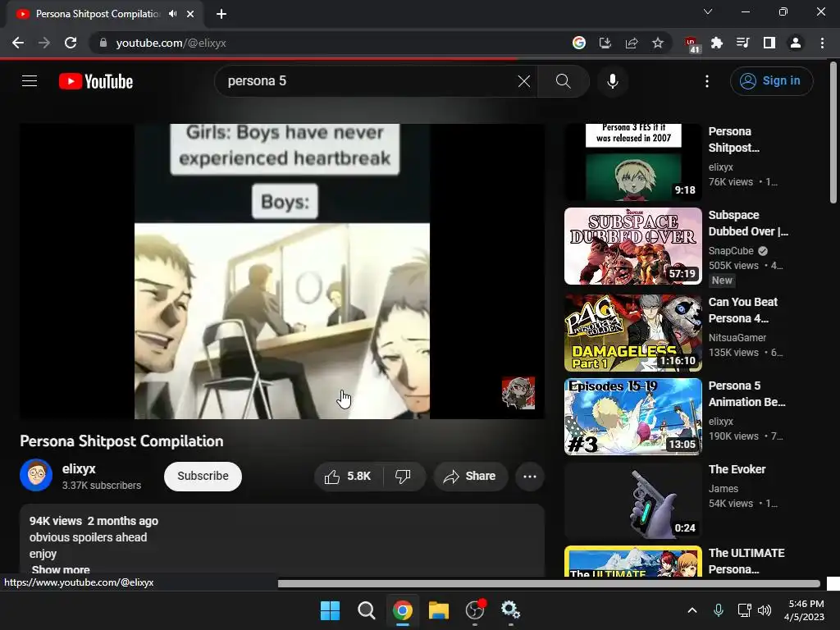This screenshot has height=630, width=840.
Task: Like the video with thumbs-up 5.8K
Action: 348,477
